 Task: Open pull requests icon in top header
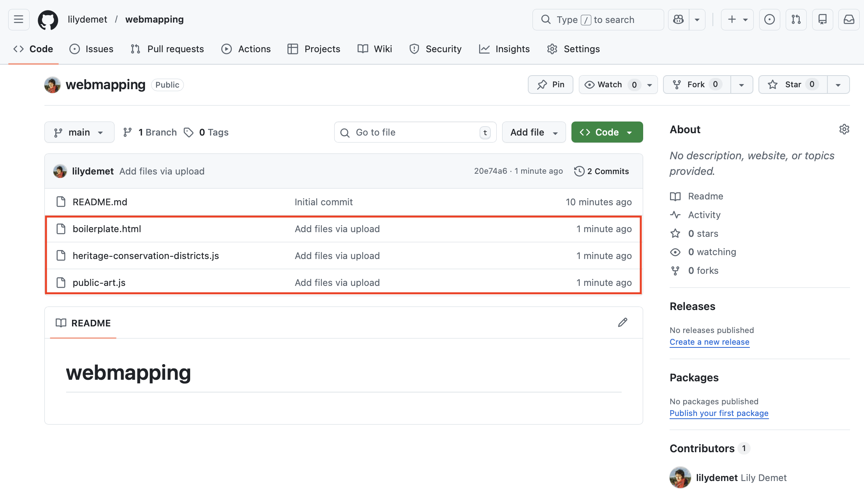tap(796, 19)
